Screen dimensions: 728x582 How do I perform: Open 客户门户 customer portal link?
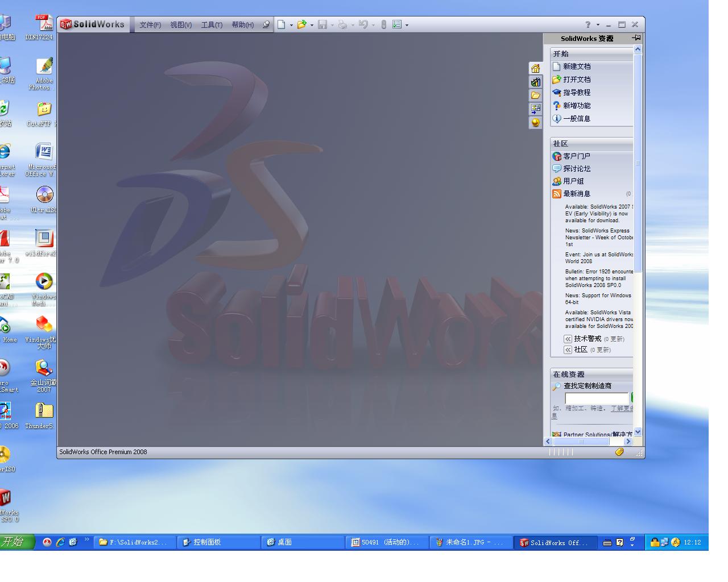pyautogui.click(x=572, y=156)
